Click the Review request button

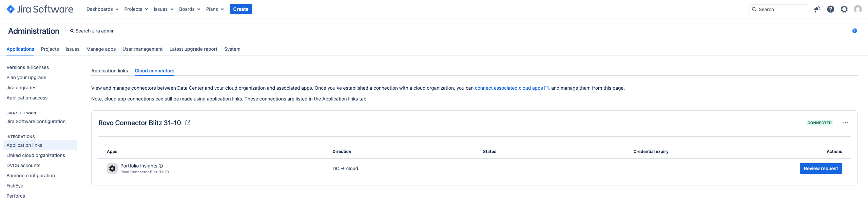point(821,169)
